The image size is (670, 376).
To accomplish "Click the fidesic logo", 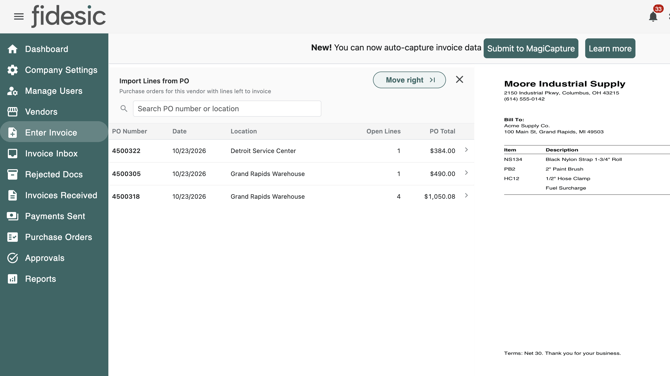I will [x=68, y=16].
